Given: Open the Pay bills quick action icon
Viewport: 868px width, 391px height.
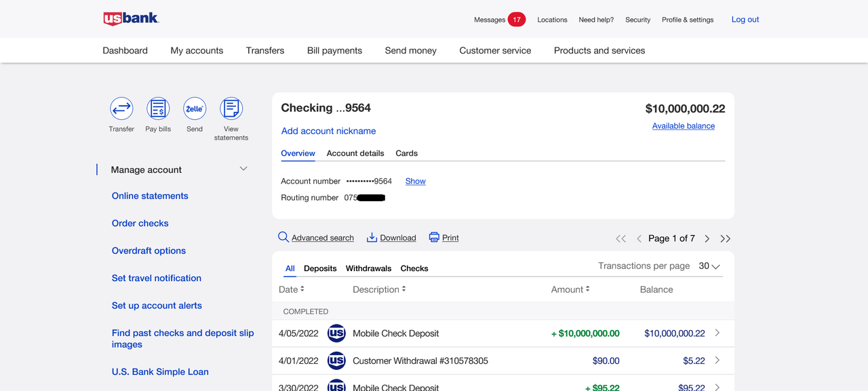Looking at the screenshot, I should 158,108.
